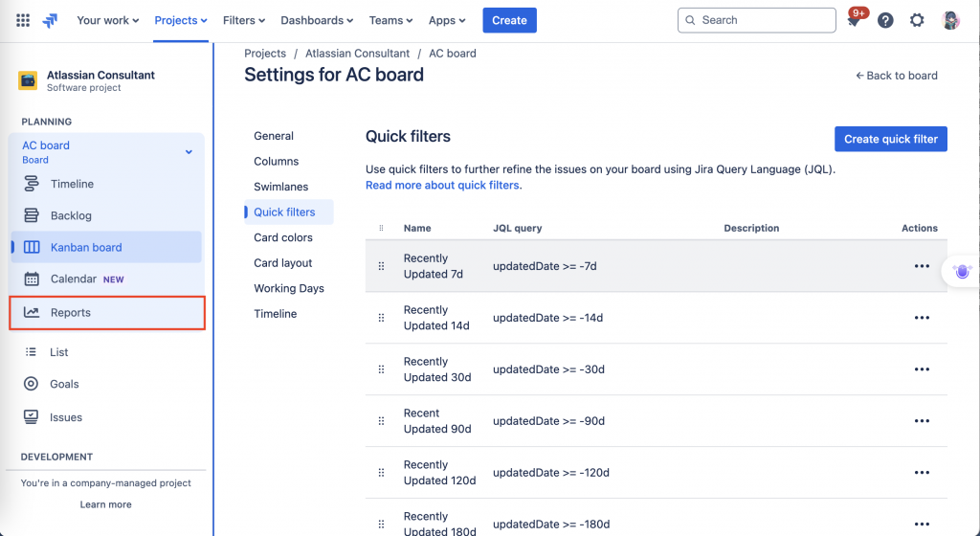Open the settings gear icon

point(917,20)
